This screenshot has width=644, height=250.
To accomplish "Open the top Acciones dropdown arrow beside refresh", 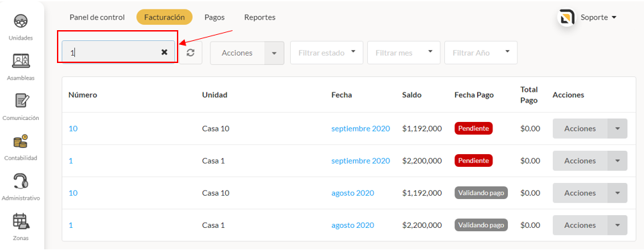I will [274, 53].
